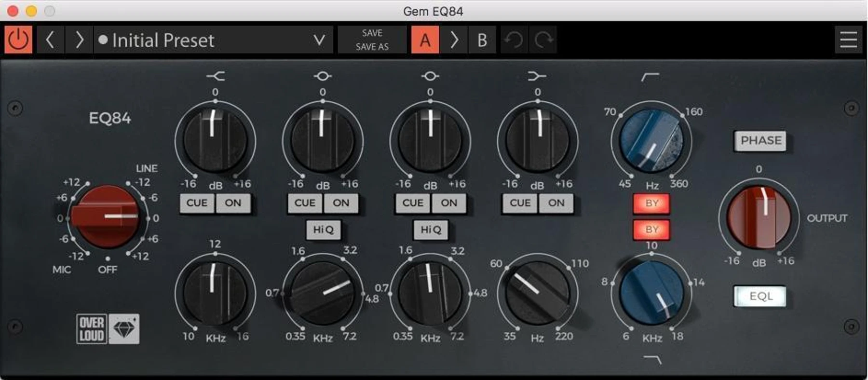Toggle the high-pass filter BY bypass
This screenshot has width=868, height=380.
click(651, 203)
